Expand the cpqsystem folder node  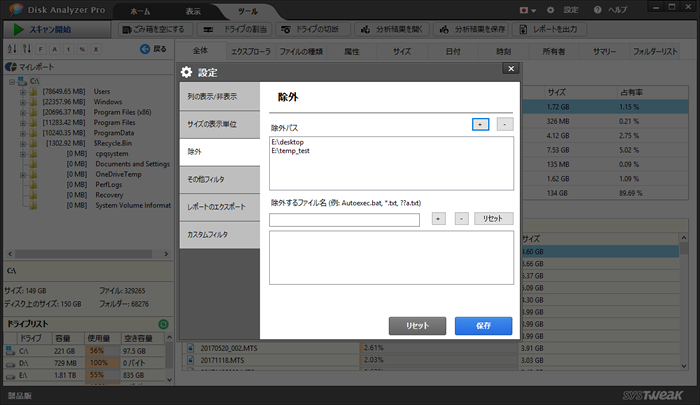point(23,154)
